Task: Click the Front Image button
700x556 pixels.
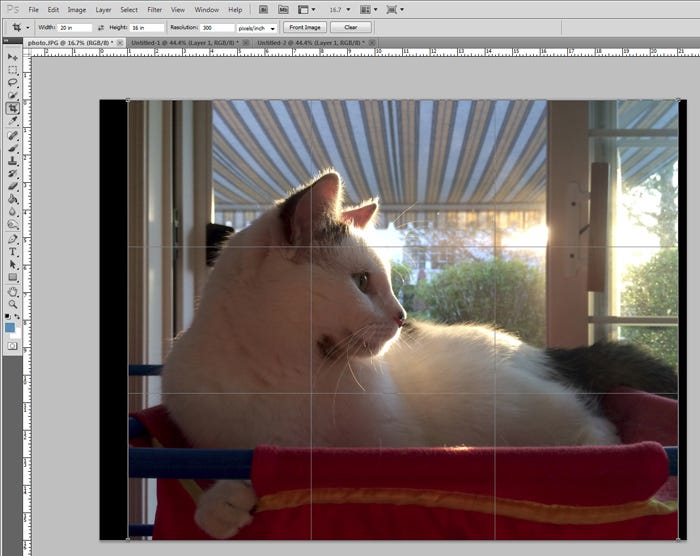Action: click(305, 28)
